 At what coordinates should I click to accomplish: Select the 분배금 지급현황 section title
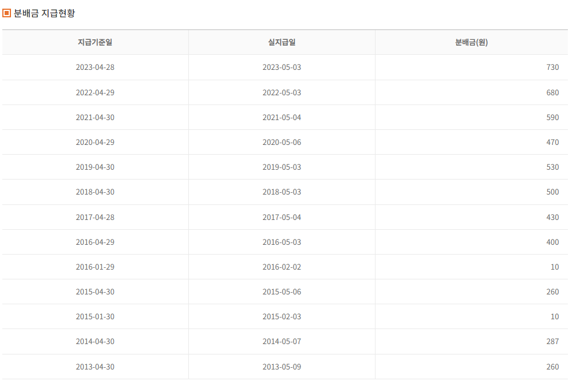(44, 13)
